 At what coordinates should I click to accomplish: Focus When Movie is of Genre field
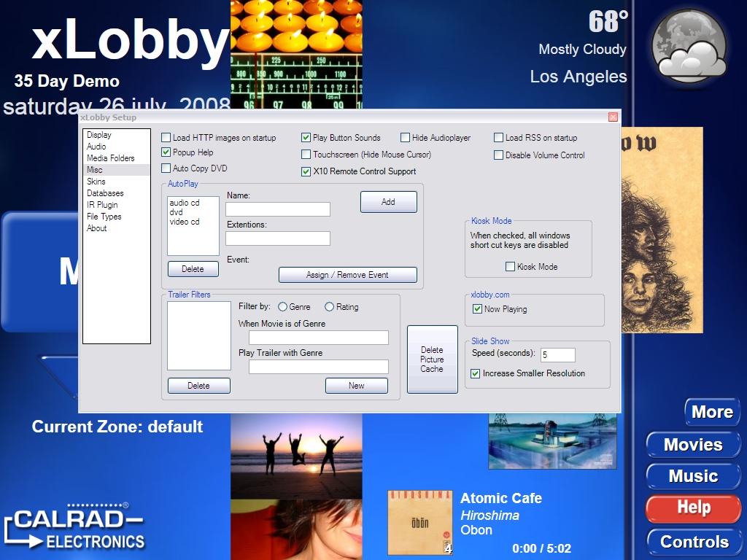point(319,338)
